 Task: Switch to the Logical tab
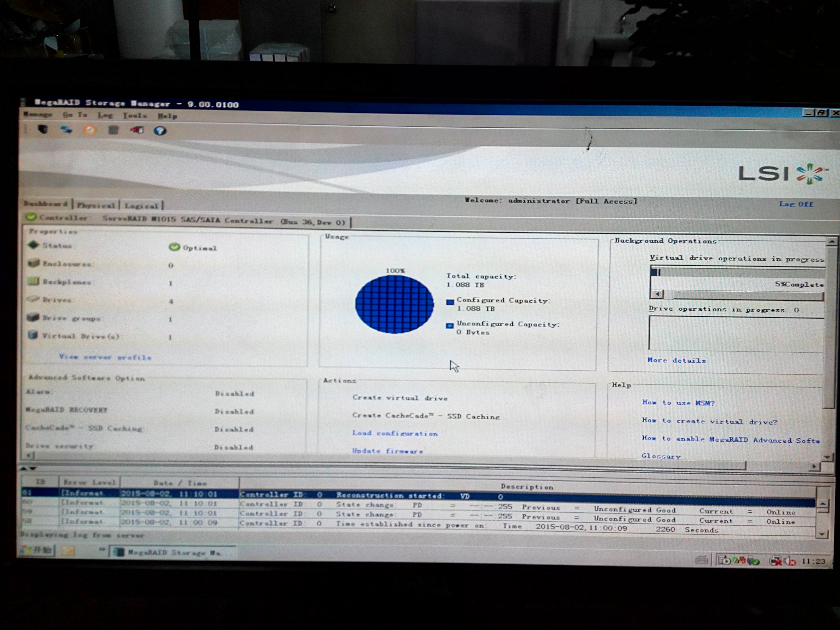tap(141, 206)
